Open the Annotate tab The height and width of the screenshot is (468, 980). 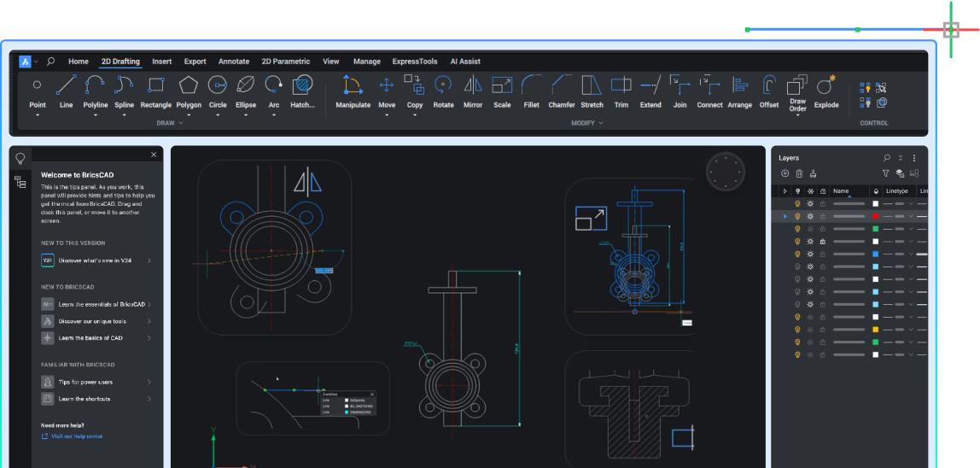click(x=234, y=61)
